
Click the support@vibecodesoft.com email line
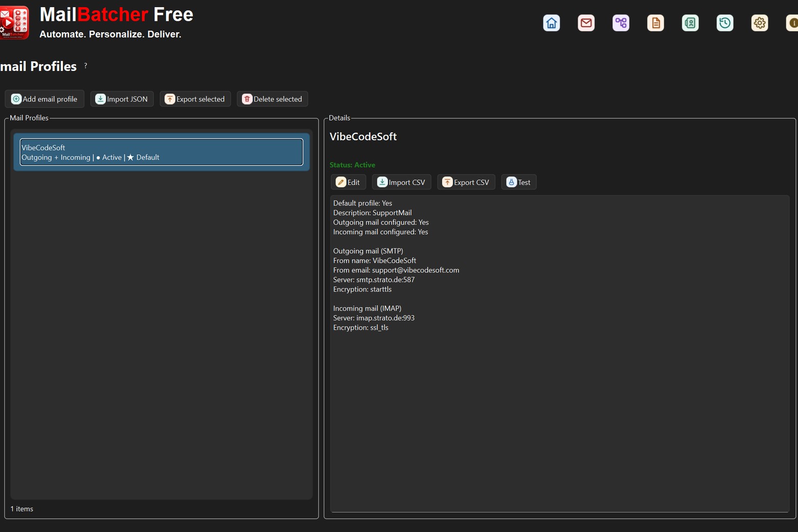click(396, 270)
